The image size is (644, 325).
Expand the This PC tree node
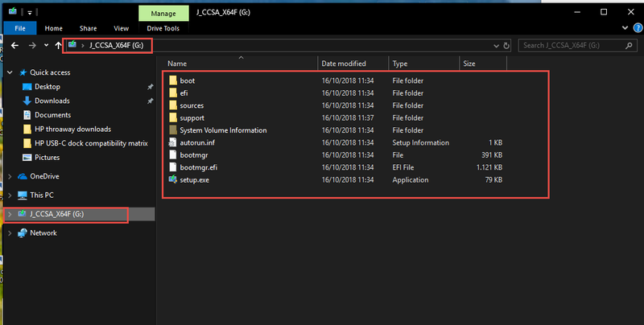[x=9, y=195]
